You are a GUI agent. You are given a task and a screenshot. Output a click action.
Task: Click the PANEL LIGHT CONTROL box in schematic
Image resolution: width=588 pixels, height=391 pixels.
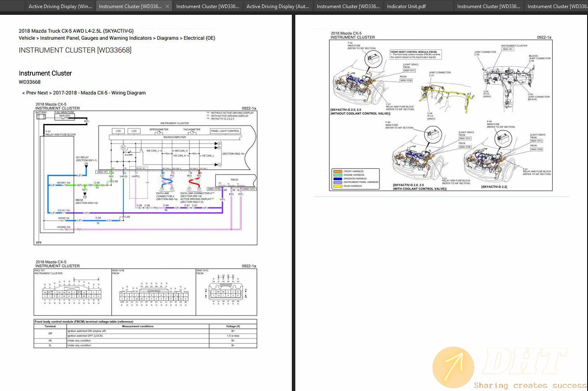point(225,131)
